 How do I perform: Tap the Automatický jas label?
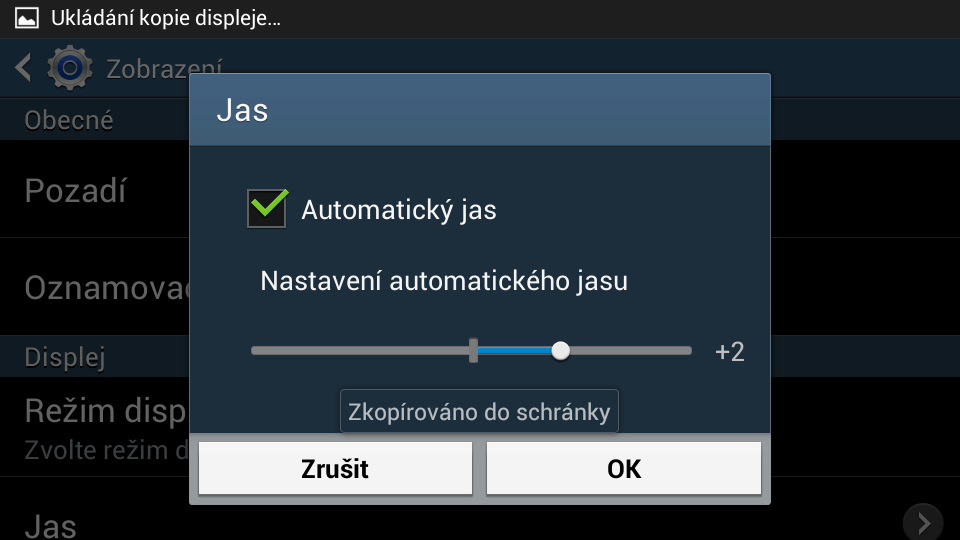coord(399,210)
